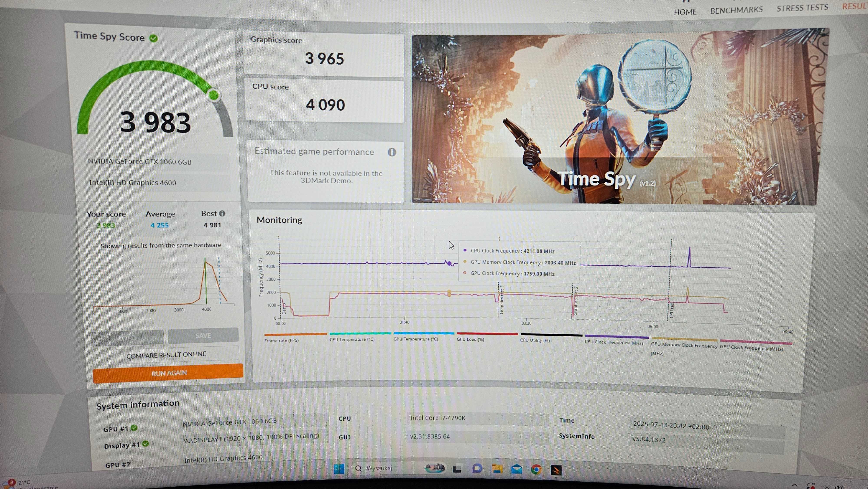Toggle the CPU Temperature (°C) series
The height and width of the screenshot is (489, 868).
(360, 337)
